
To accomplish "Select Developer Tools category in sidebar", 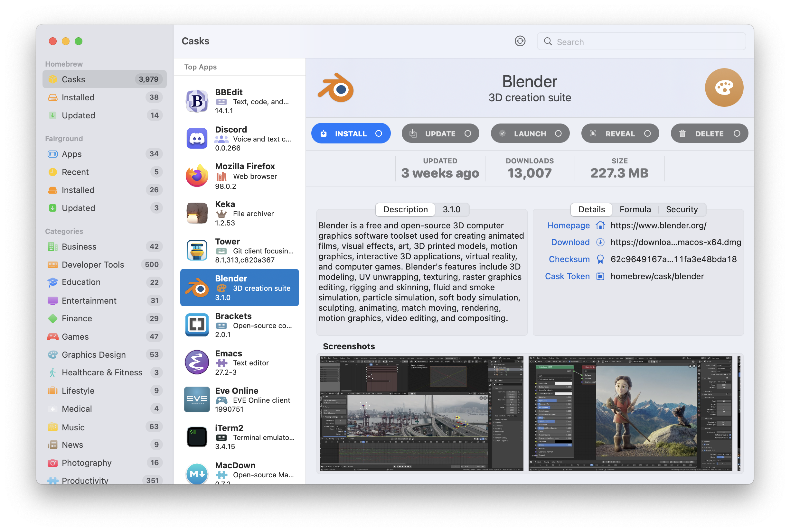I will click(x=93, y=265).
